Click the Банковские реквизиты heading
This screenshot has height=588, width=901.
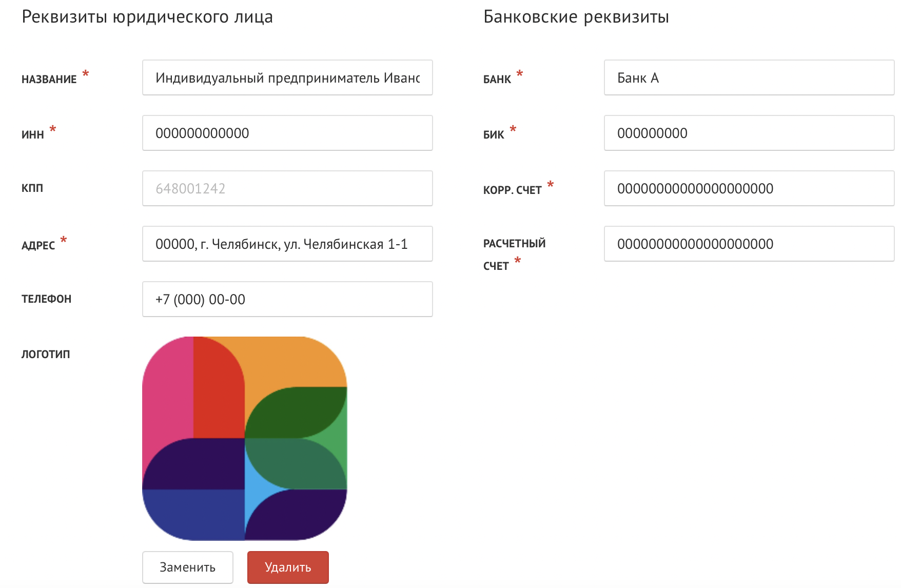point(576,17)
